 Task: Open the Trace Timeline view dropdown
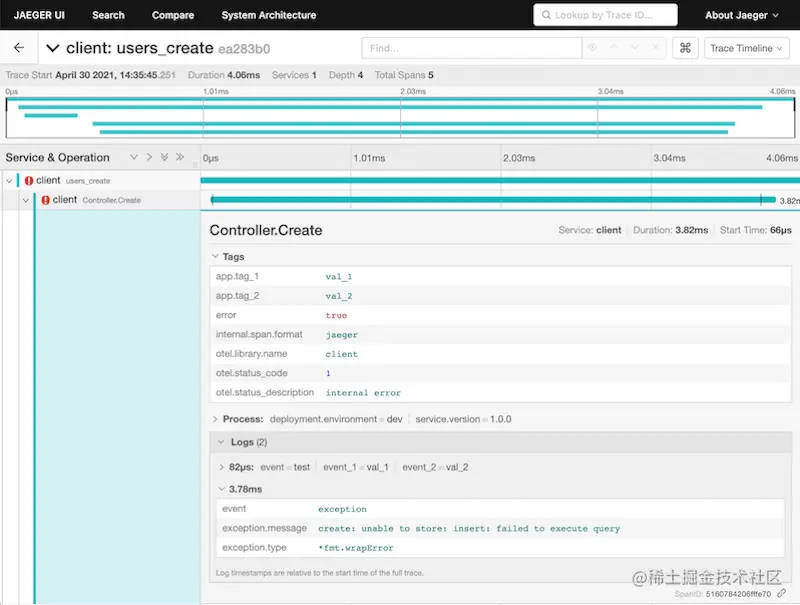746,48
